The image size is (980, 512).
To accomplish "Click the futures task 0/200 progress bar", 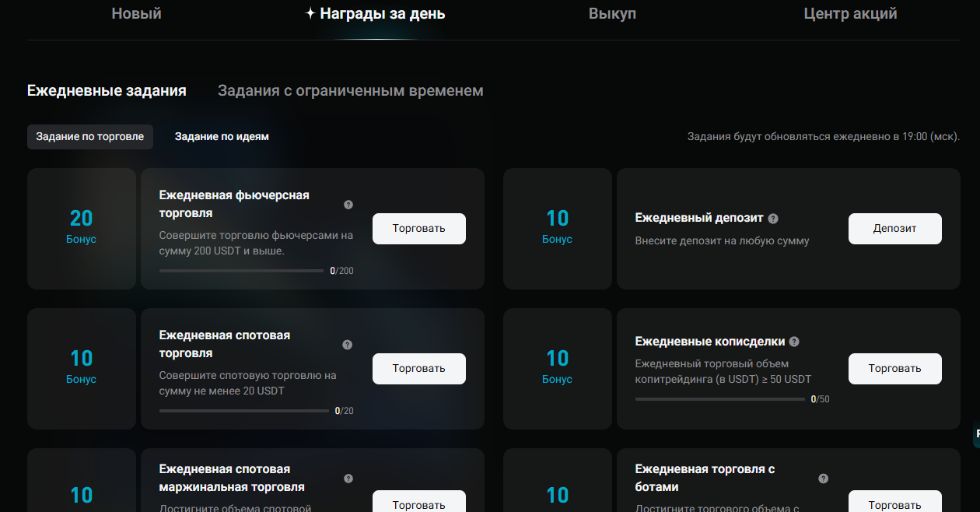I will tap(241, 271).
